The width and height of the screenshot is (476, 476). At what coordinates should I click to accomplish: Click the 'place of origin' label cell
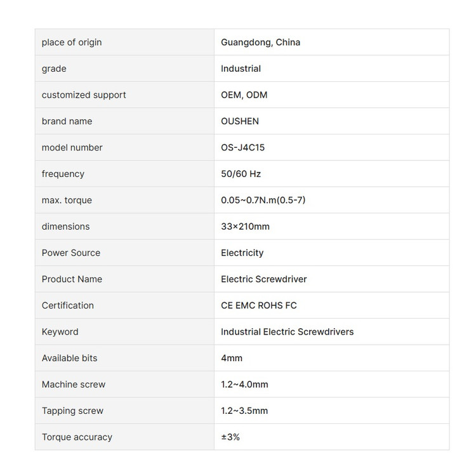point(72,43)
